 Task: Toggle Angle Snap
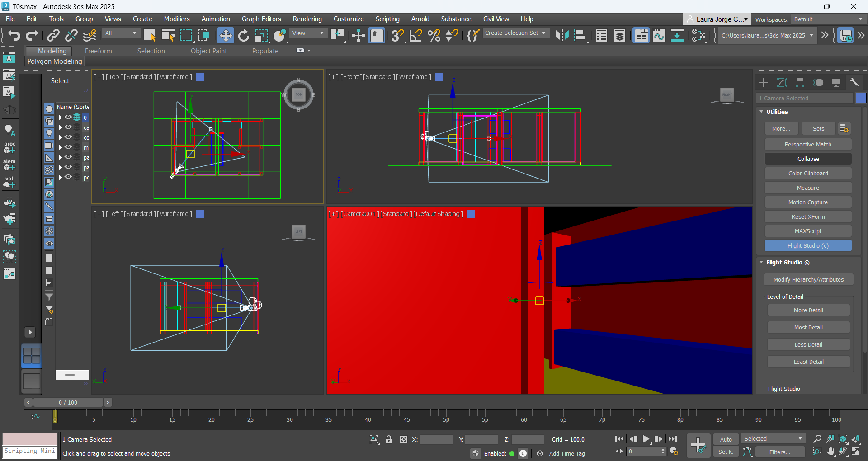415,35
